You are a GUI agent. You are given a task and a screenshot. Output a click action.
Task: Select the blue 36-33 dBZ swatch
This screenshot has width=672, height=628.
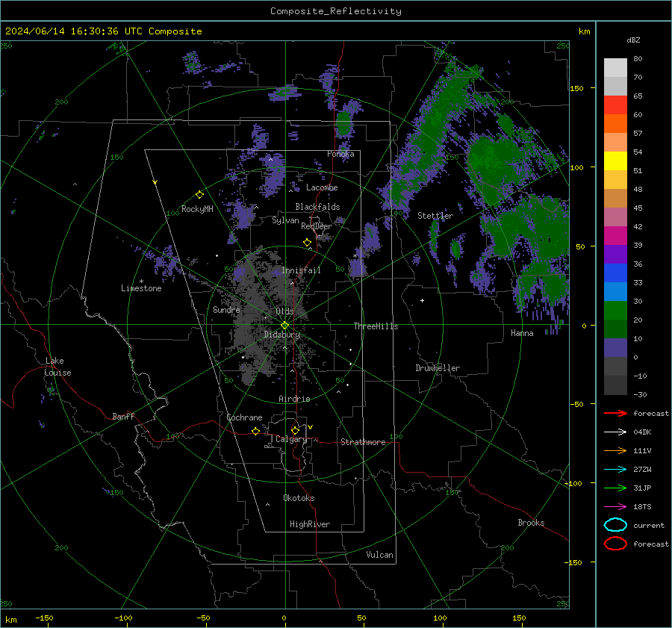615,273
